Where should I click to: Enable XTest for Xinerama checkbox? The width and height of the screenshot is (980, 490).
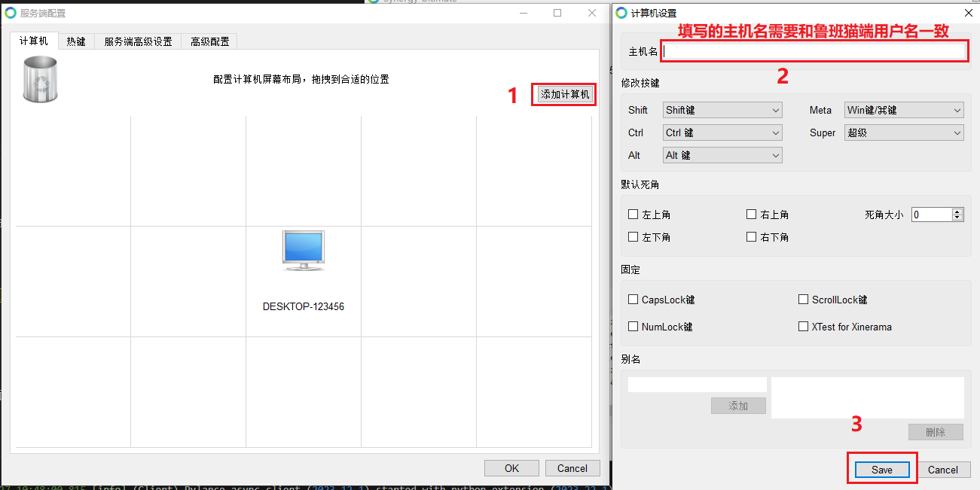pyautogui.click(x=804, y=327)
